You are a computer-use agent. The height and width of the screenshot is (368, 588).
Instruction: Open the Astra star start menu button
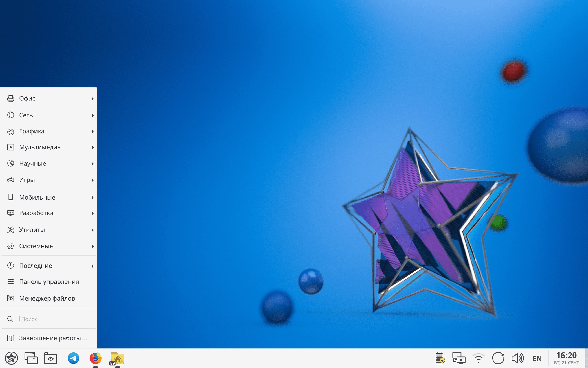(x=11, y=358)
